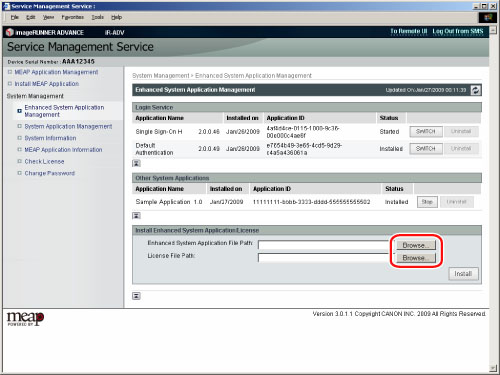Click the Default Authentication application name
The image size is (500, 375).
pyautogui.click(x=154, y=149)
